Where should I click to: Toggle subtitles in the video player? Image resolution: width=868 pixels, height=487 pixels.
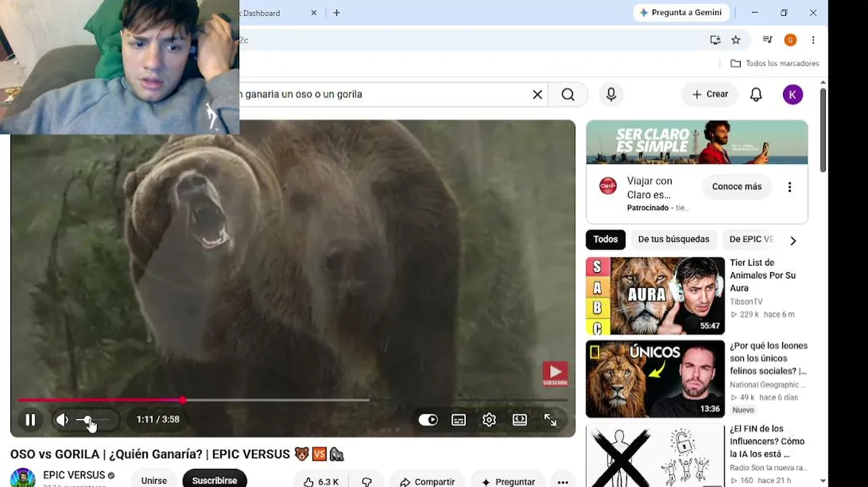[x=458, y=420]
